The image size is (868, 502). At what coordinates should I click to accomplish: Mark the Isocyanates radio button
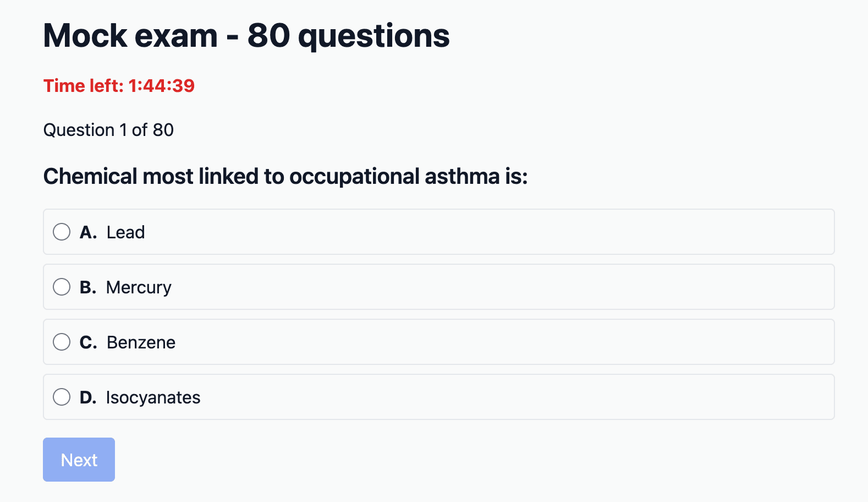[62, 397]
